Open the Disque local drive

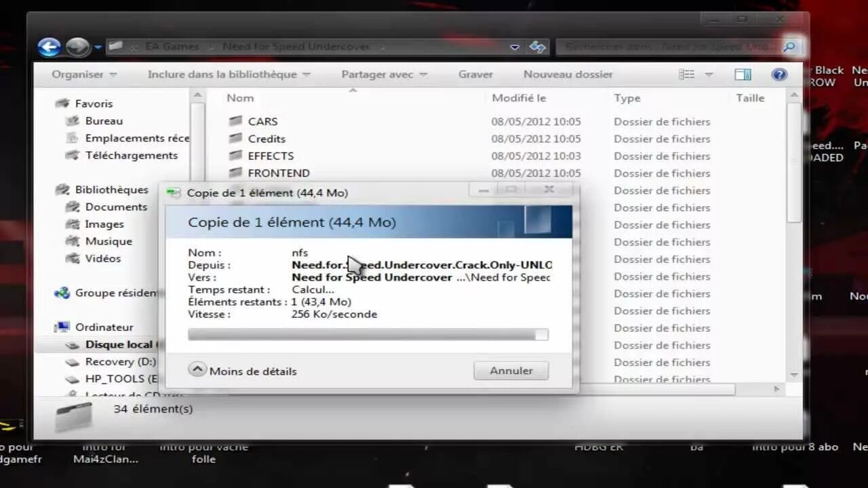point(120,344)
